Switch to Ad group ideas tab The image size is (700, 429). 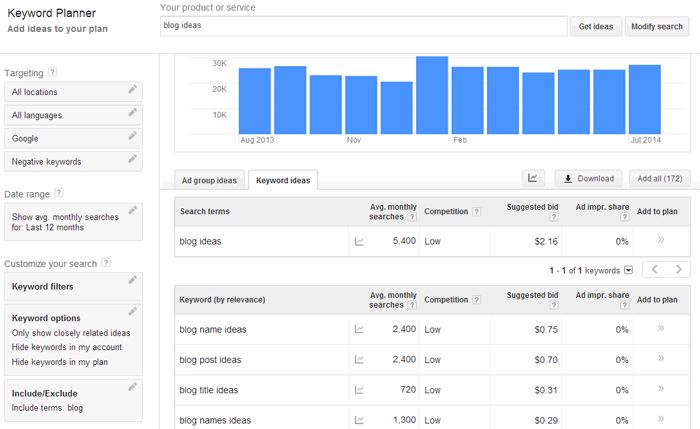point(209,180)
